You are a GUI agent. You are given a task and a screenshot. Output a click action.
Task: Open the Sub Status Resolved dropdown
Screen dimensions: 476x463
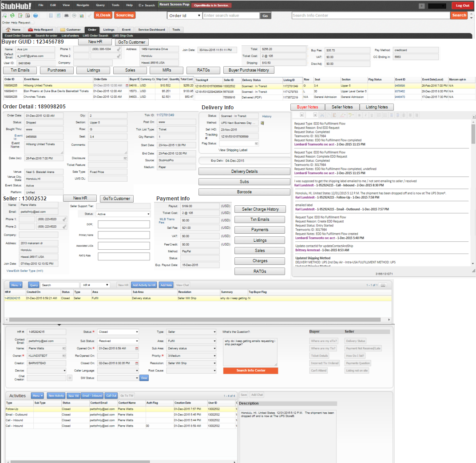(x=118, y=341)
